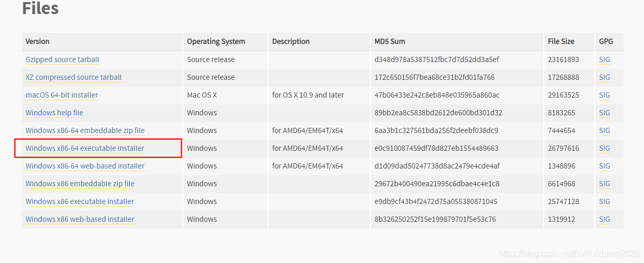Screen dimensions: 644x263
Task: Download Windows x86 embeddable zip file
Action: point(80,184)
